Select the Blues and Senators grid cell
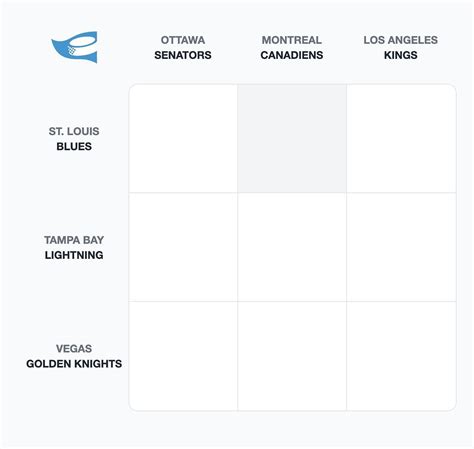474x449 pixels. tap(183, 138)
